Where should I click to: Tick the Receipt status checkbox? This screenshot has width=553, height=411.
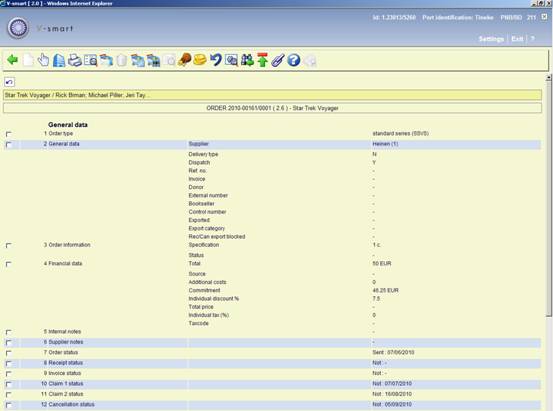click(8, 363)
